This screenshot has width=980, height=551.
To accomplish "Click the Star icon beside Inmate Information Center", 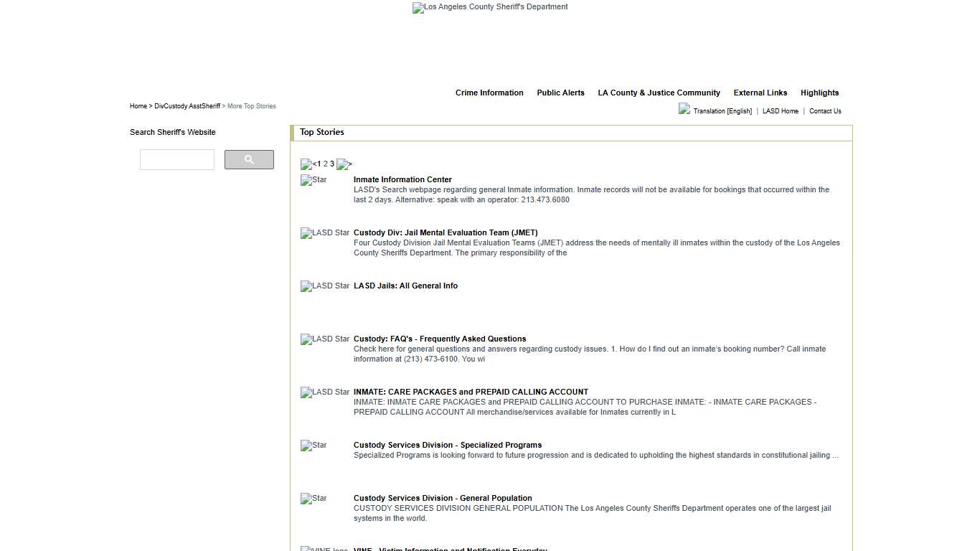I will tap(313, 181).
